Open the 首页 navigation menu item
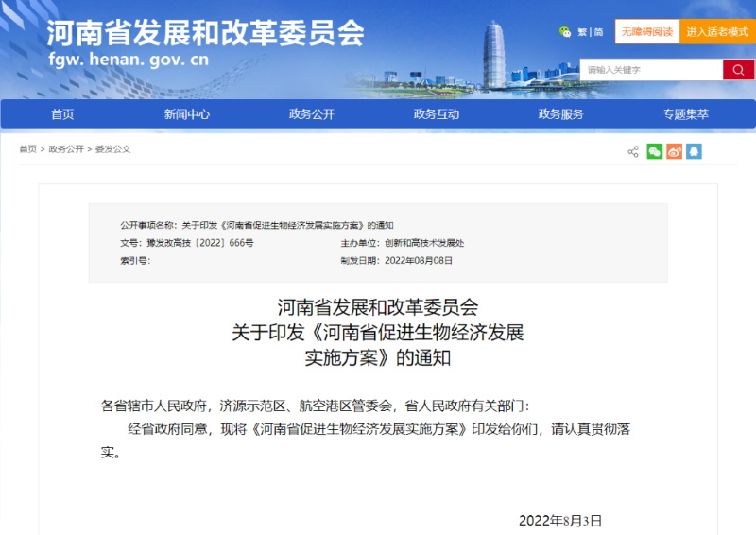This screenshot has height=535, width=756. pos(62,114)
